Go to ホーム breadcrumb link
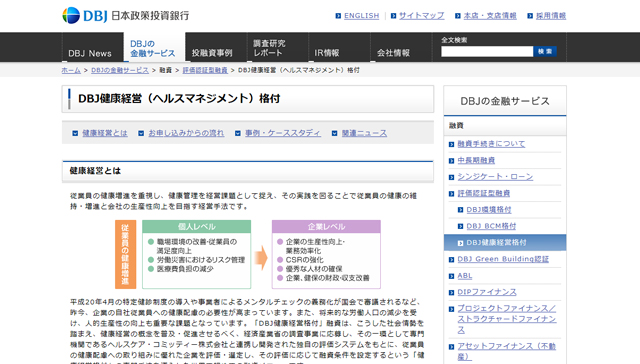This screenshot has width=640, height=364. coord(71,70)
